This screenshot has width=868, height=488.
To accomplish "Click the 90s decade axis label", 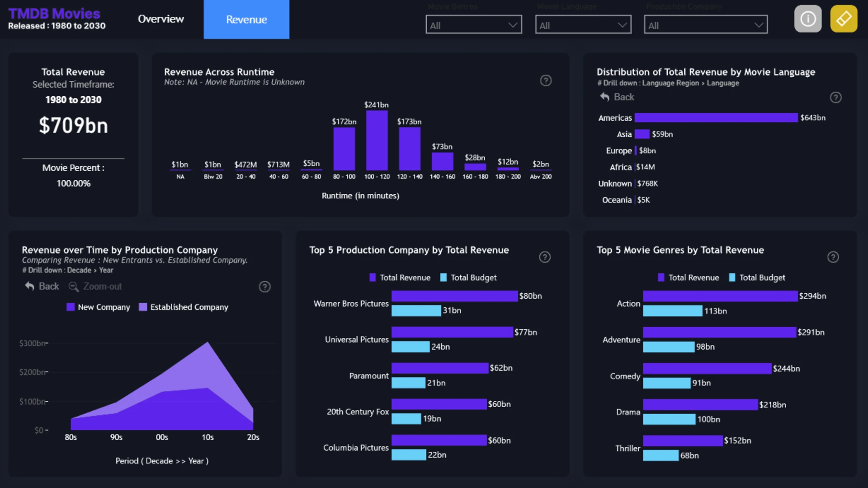I will [116, 437].
